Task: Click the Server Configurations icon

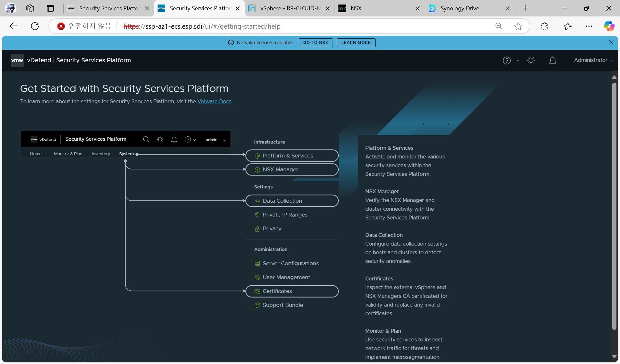Action: click(257, 264)
